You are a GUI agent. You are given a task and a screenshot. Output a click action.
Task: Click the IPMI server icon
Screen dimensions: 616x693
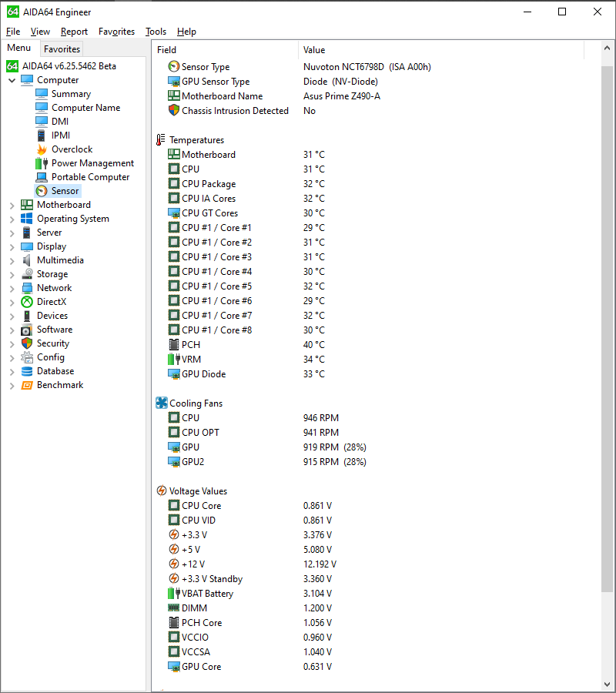(x=42, y=136)
